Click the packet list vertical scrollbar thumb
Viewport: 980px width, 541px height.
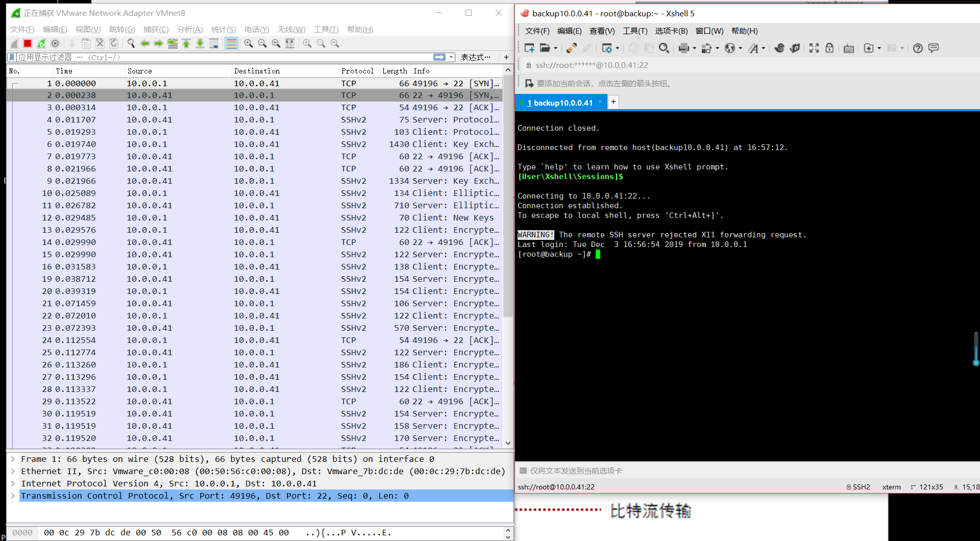508,196
